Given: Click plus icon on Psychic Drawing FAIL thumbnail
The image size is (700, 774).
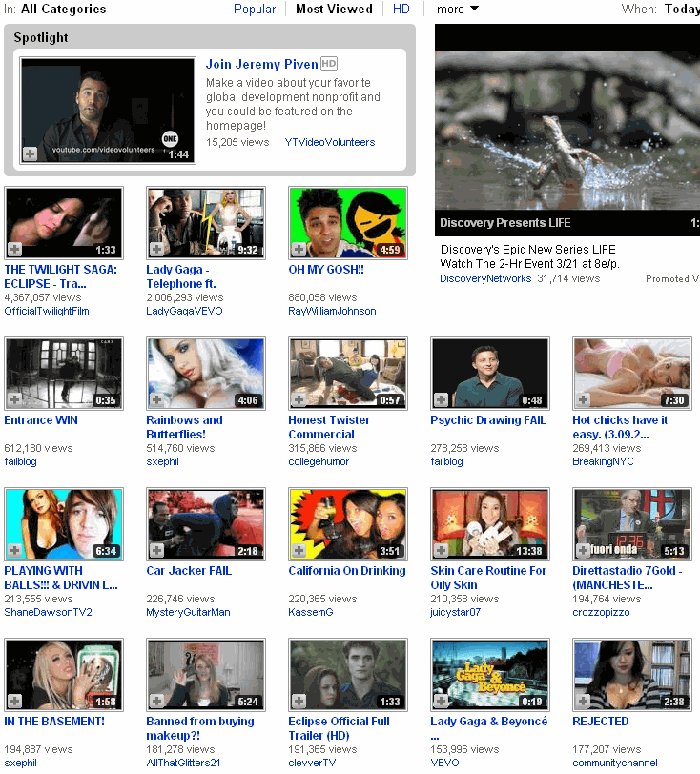Looking at the screenshot, I should coord(442,399).
